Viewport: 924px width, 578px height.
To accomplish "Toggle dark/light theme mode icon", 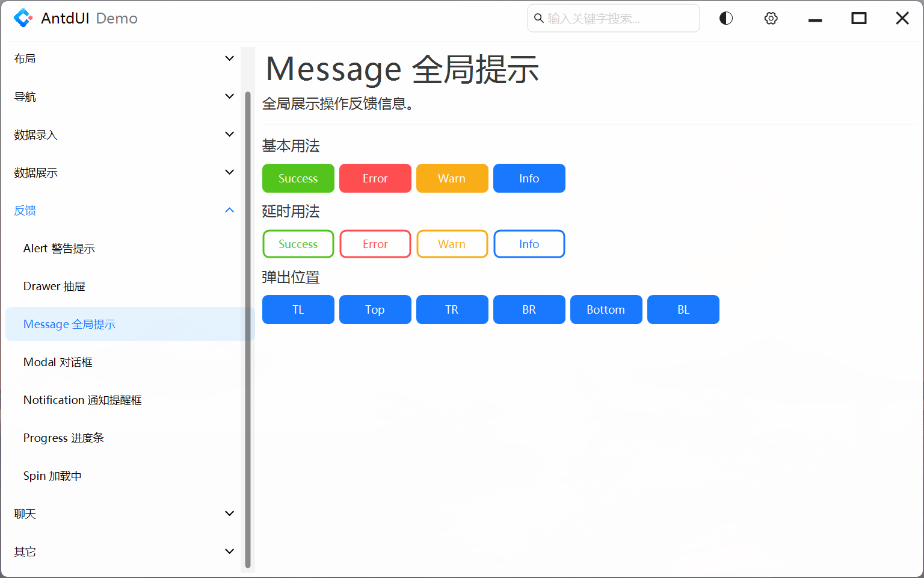I will tap(726, 18).
